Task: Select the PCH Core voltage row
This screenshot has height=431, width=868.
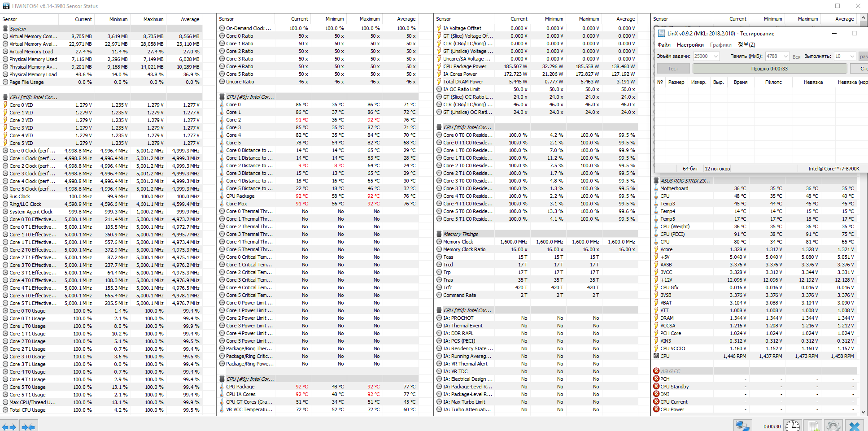Action: coord(754,333)
